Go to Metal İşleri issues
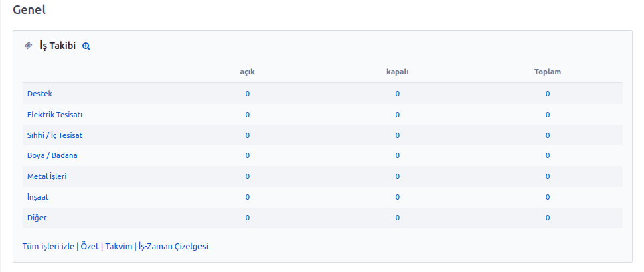 pos(47,176)
